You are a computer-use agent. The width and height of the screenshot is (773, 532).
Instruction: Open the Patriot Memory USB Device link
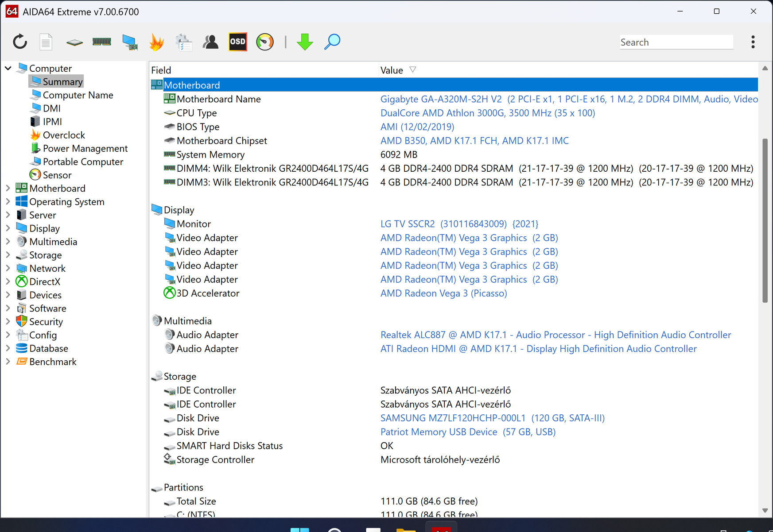[468, 432]
